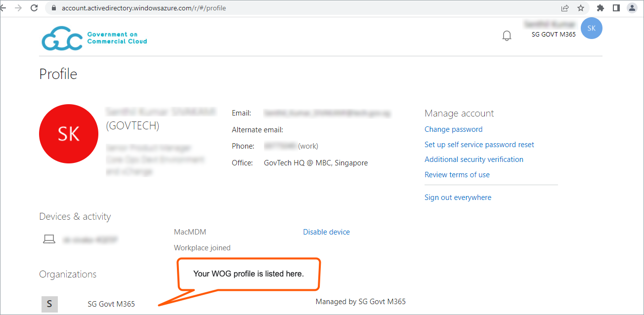Expand the browser profile account menu
The height and width of the screenshot is (315, 644).
pyautogui.click(x=633, y=8)
